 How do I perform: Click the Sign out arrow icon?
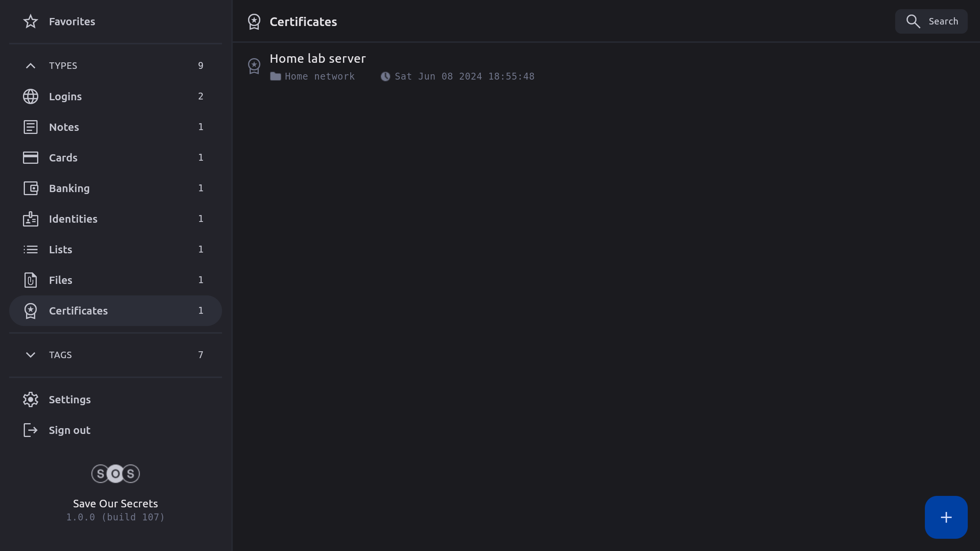(31, 430)
